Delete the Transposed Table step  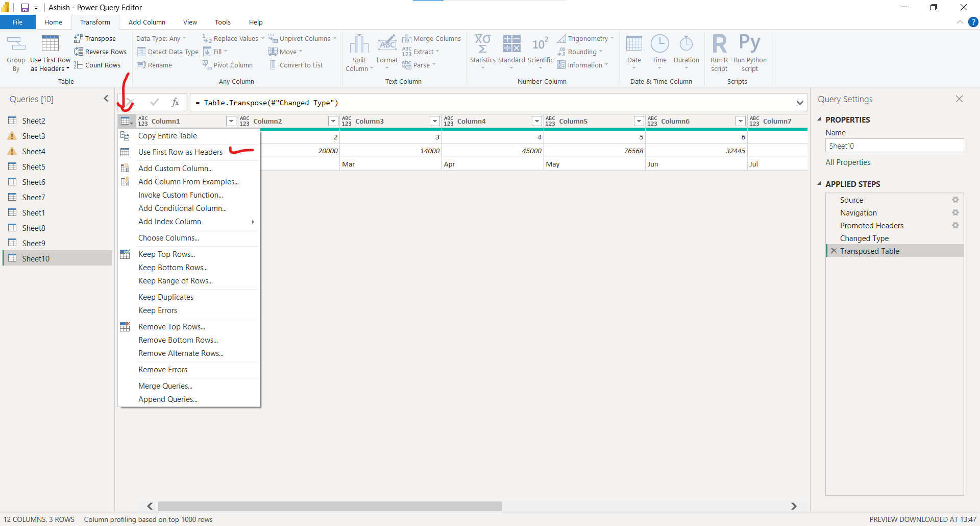click(x=834, y=251)
